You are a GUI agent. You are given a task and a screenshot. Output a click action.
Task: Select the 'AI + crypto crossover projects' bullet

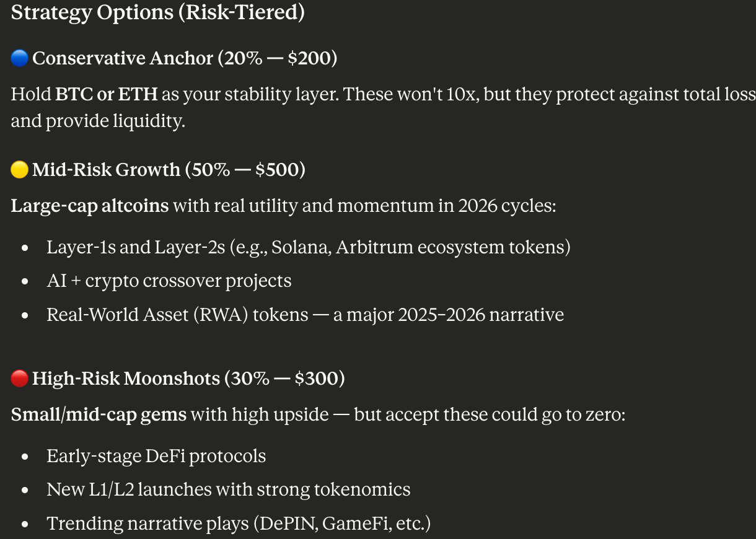coord(169,281)
